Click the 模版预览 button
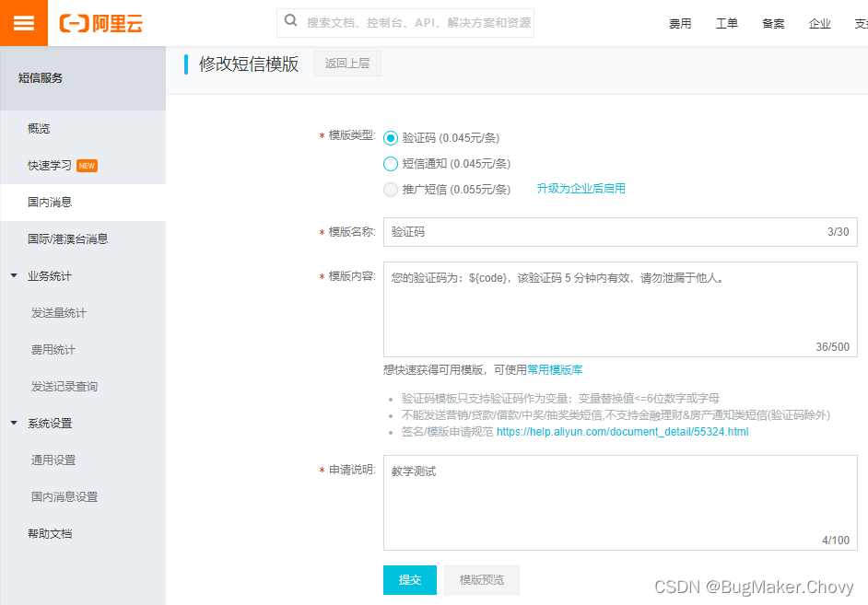 click(x=481, y=580)
